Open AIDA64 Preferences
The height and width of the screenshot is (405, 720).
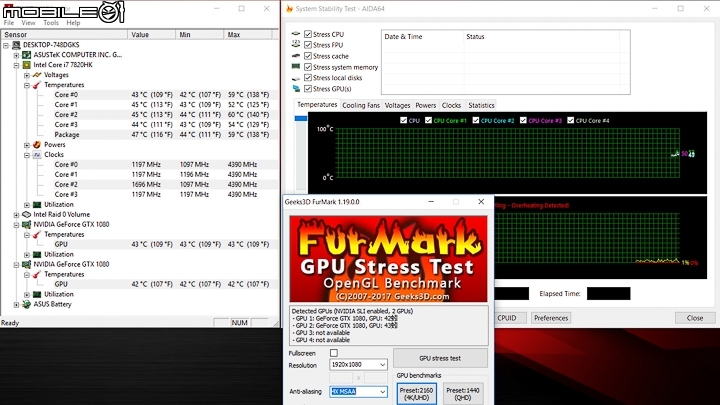coord(551,318)
